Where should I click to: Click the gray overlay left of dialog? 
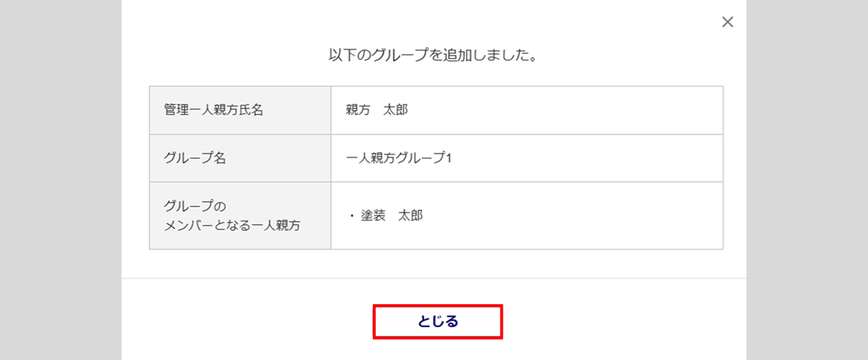click(60, 180)
